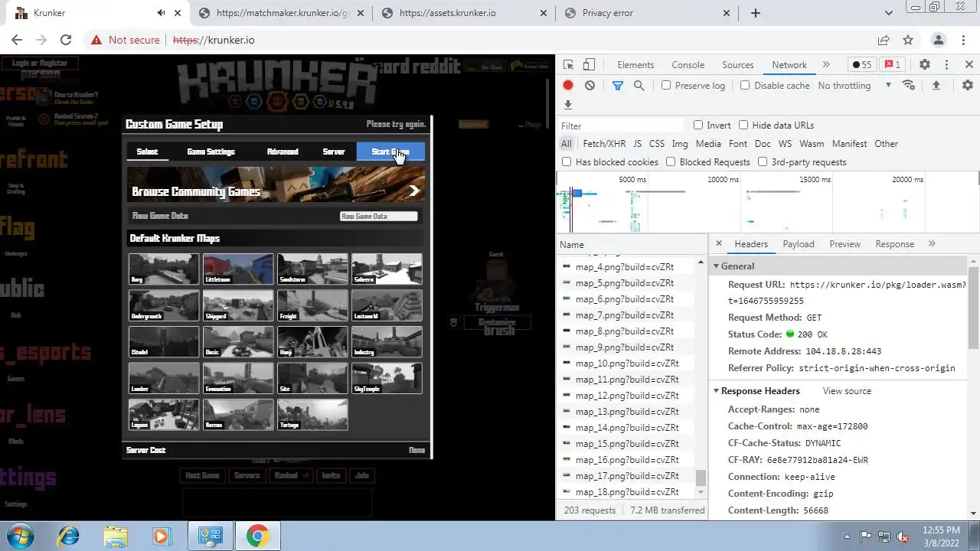Open the Chrome three-dot menu
980x551 pixels.
[962, 40]
